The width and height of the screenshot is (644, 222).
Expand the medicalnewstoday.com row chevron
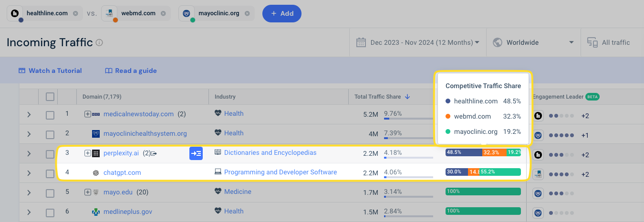tap(29, 114)
